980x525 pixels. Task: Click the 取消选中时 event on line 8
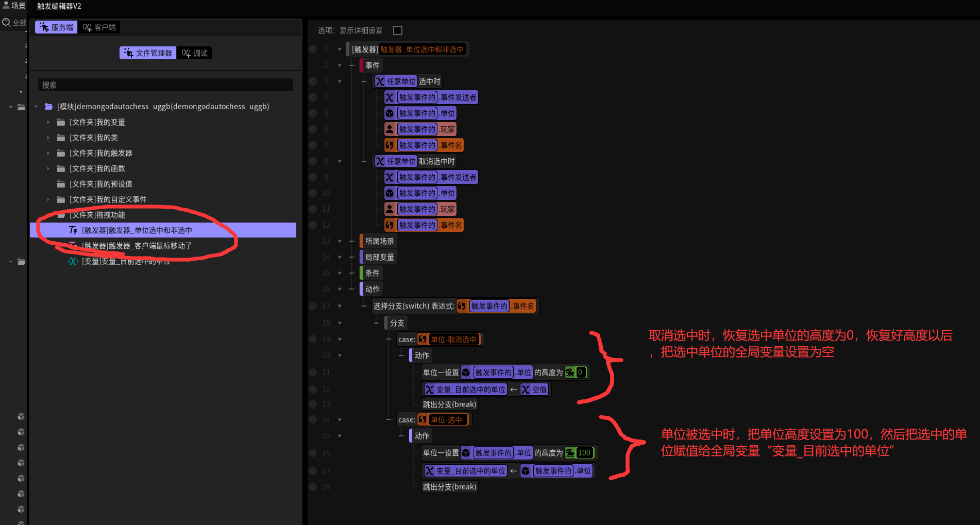(437, 161)
